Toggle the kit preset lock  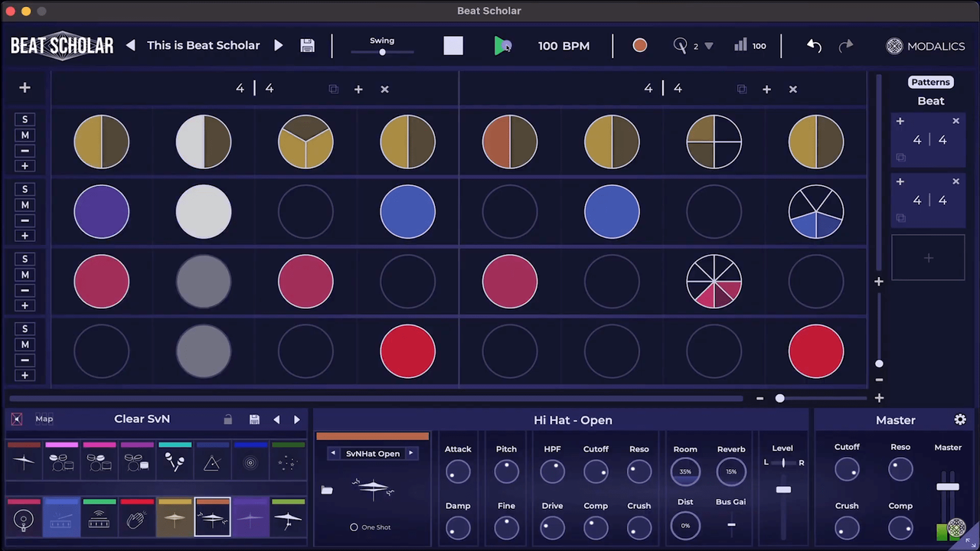tap(227, 419)
